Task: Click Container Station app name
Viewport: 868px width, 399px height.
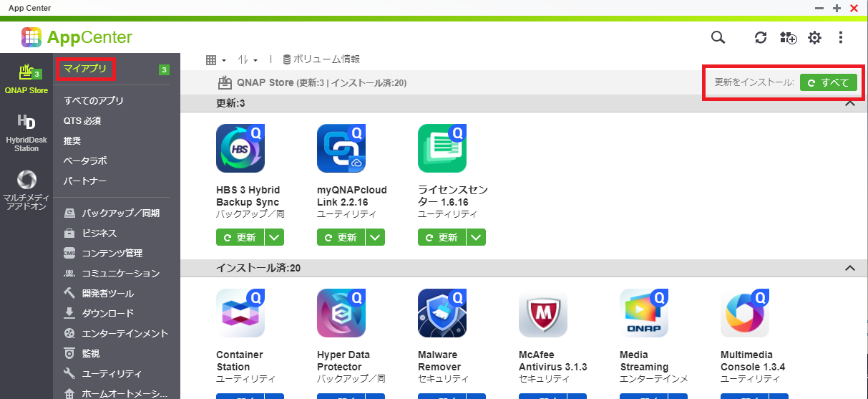Action: click(240, 361)
